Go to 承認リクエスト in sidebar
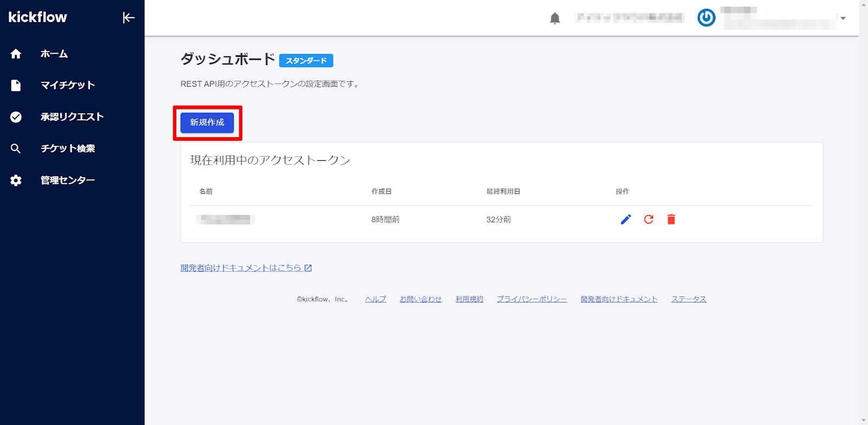The height and width of the screenshot is (425, 868). pyautogui.click(x=72, y=117)
